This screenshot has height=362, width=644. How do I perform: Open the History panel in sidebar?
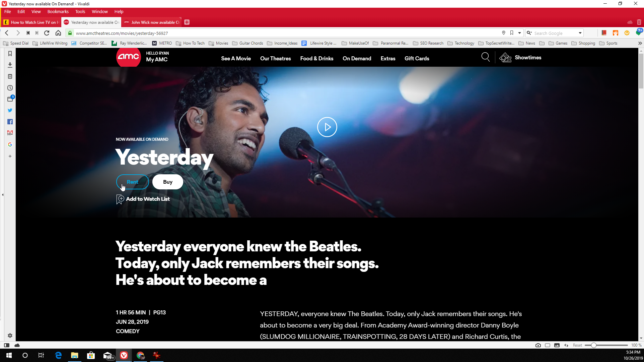click(10, 88)
